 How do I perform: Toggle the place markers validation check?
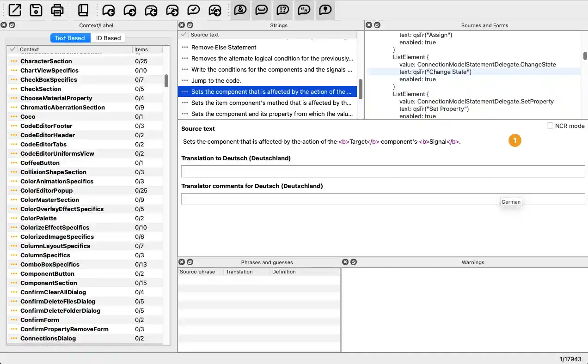(x=325, y=10)
